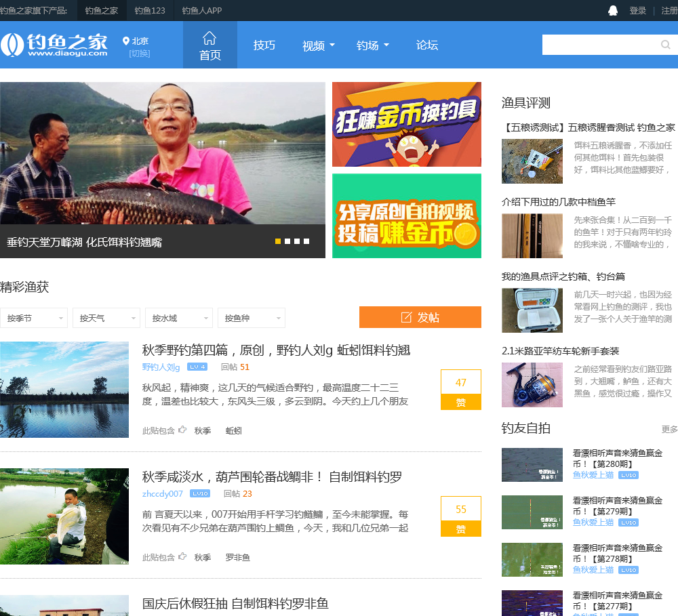
Task: Open author 野钓人刘g profile
Action: pos(161,367)
